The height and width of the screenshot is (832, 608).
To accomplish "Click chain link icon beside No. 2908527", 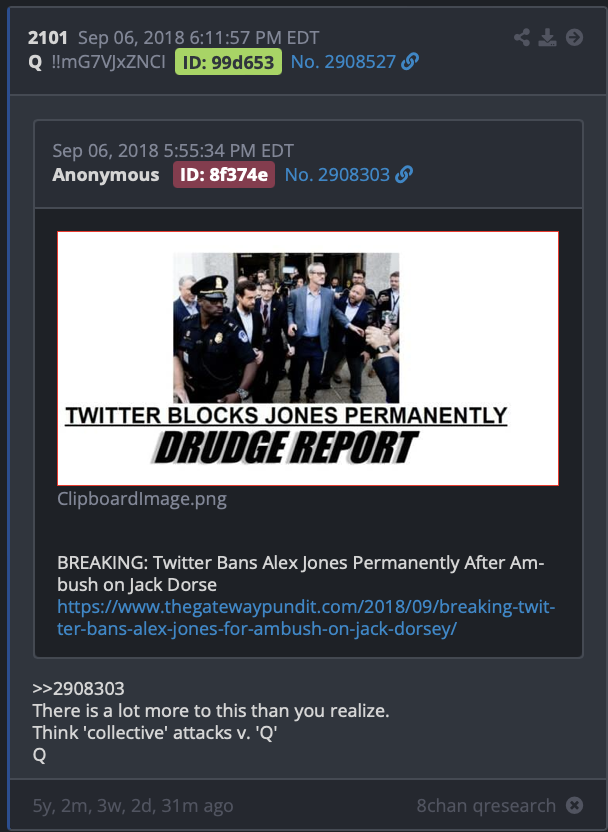I will pyautogui.click(x=410, y=62).
